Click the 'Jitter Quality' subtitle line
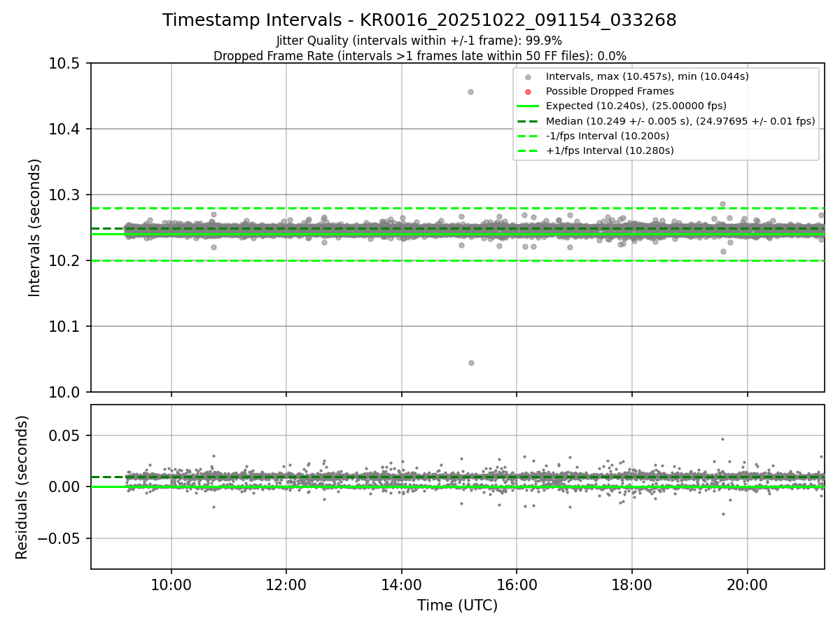 pos(419,41)
